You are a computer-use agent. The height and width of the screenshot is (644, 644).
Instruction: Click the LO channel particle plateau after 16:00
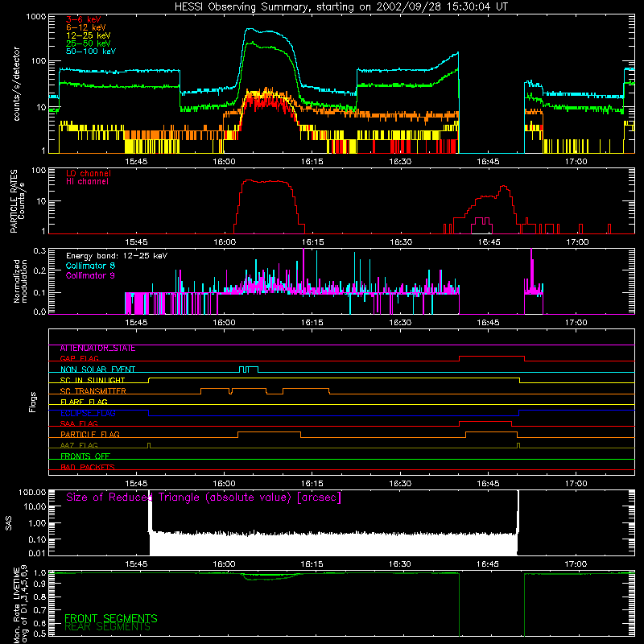(x=266, y=181)
